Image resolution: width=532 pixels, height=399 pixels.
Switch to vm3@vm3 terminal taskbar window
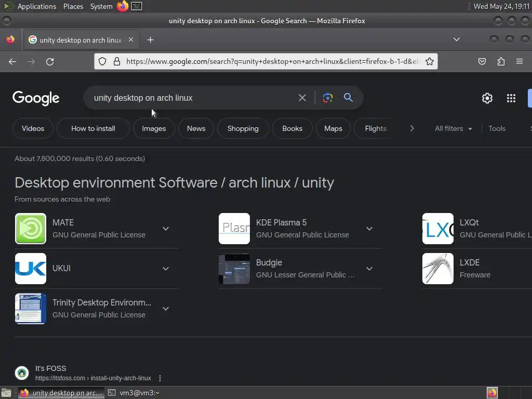tap(134, 393)
